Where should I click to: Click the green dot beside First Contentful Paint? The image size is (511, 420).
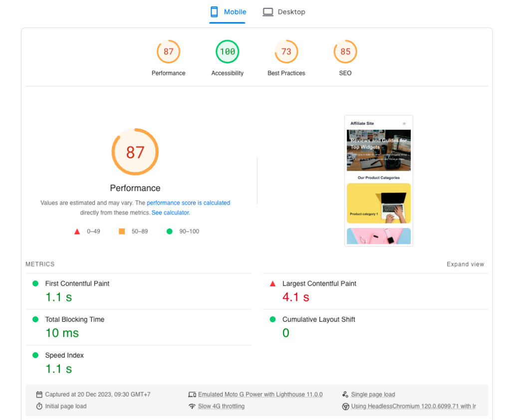[34, 283]
